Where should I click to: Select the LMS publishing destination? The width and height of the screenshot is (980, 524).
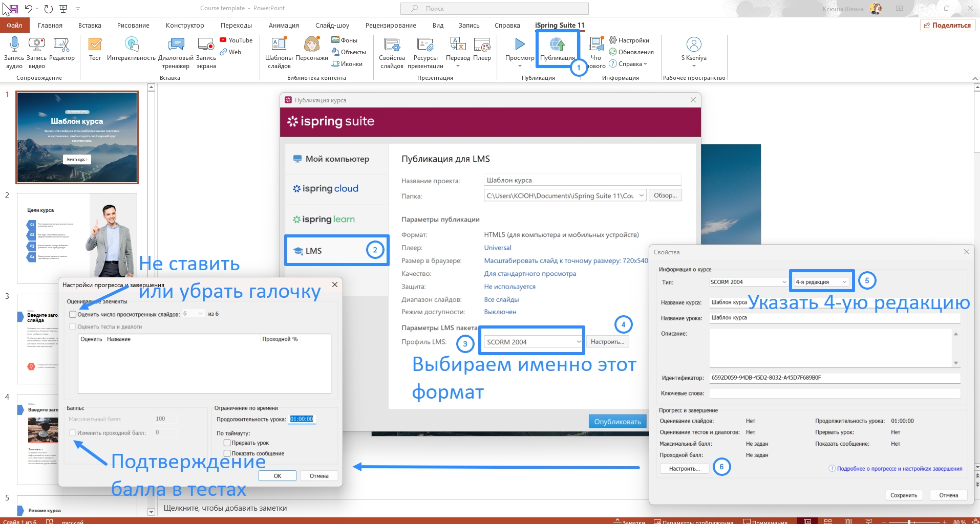[x=336, y=251]
